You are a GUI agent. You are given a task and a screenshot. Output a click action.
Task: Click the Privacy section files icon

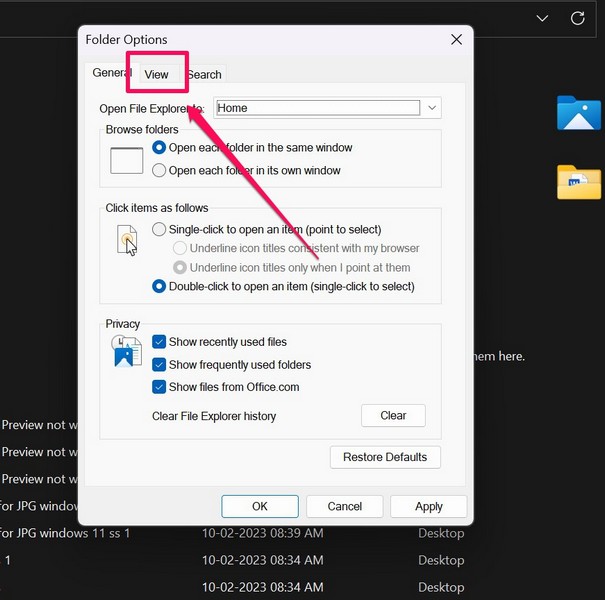[x=127, y=351]
